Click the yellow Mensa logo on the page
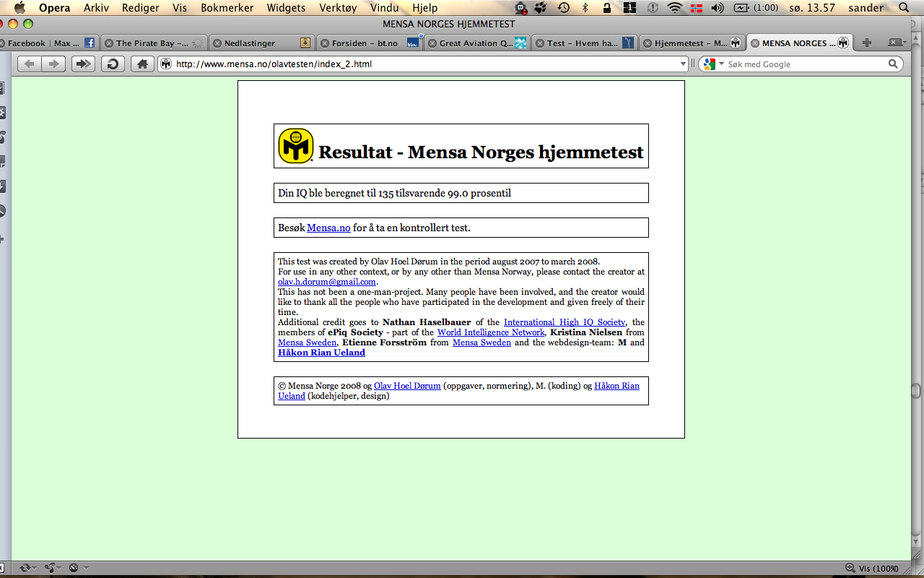Viewport: 924px width, 578px height. [296, 146]
